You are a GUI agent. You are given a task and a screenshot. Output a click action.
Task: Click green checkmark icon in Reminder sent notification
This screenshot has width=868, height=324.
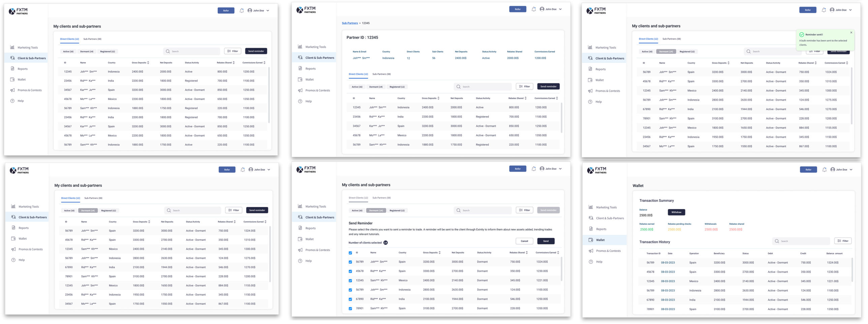[802, 34]
